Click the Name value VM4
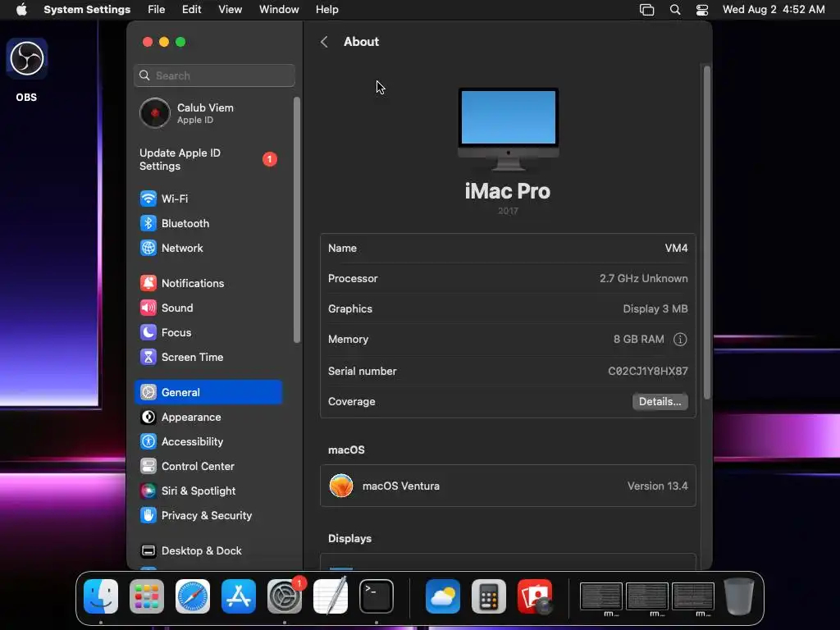Viewport: 840px width, 630px height. point(676,248)
